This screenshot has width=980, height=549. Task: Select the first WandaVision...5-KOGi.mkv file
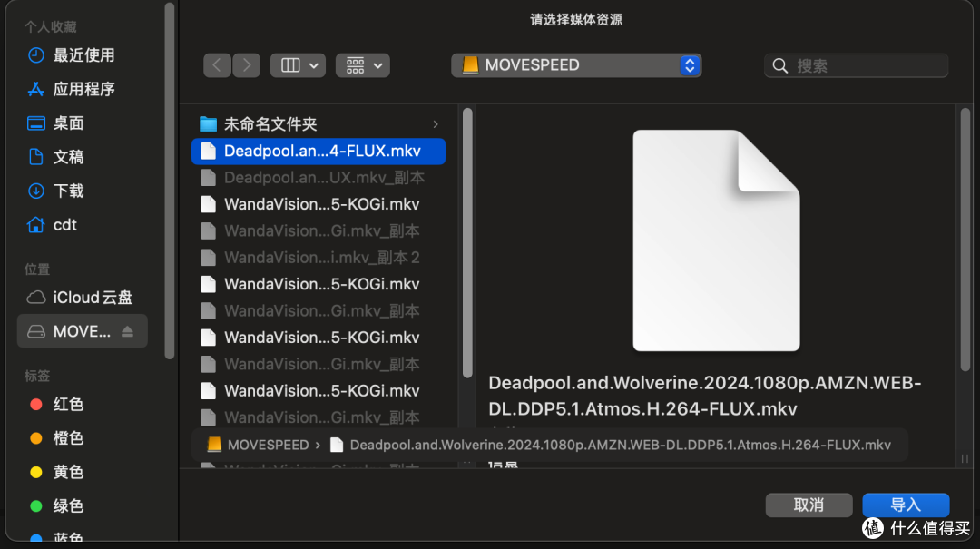coord(318,204)
